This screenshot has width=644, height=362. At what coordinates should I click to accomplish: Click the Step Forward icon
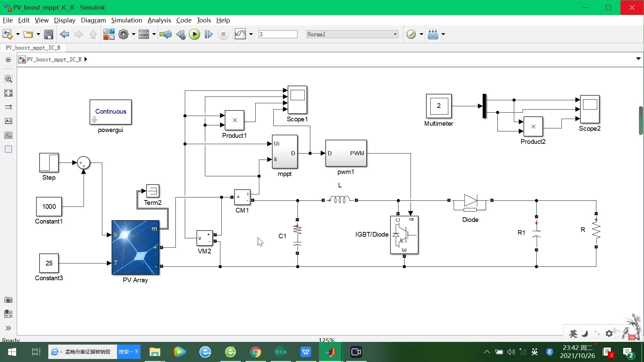click(209, 34)
